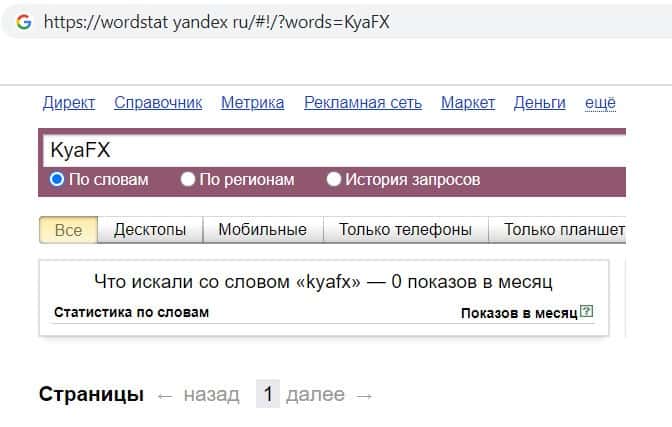Expand the ещё services menu

600,103
